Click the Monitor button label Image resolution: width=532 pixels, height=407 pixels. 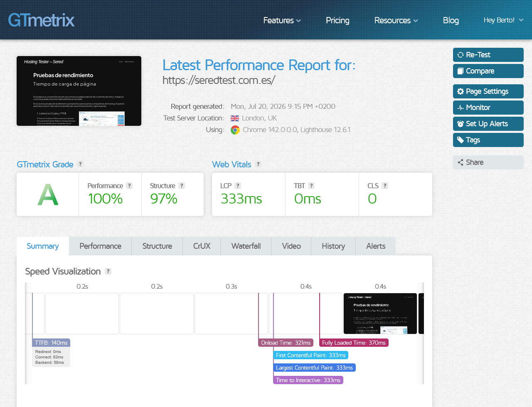(x=478, y=108)
